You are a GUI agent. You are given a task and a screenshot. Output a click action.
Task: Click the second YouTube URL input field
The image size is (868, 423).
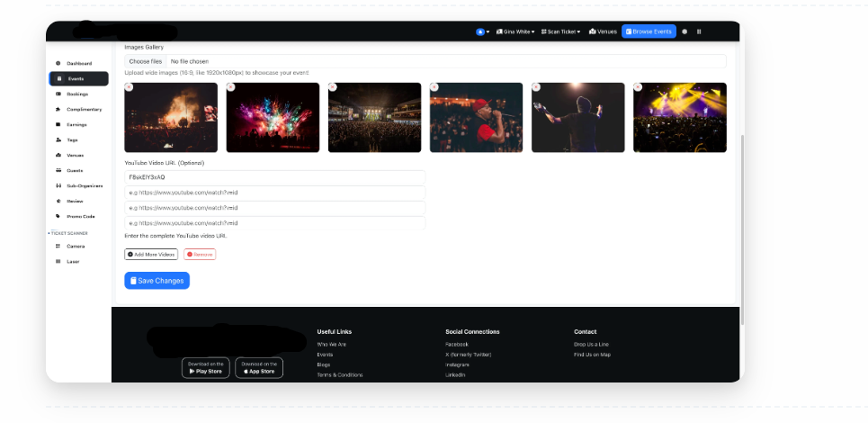coord(274,193)
